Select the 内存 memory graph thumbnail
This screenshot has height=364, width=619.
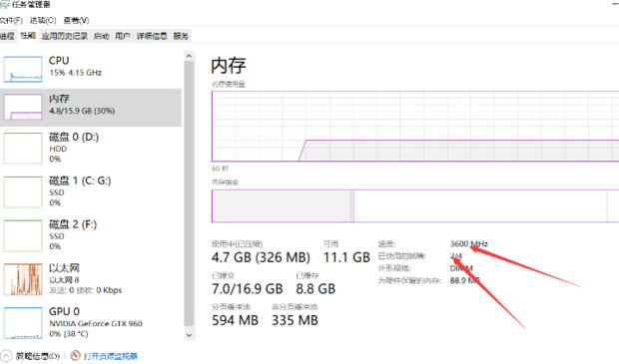coord(23,107)
